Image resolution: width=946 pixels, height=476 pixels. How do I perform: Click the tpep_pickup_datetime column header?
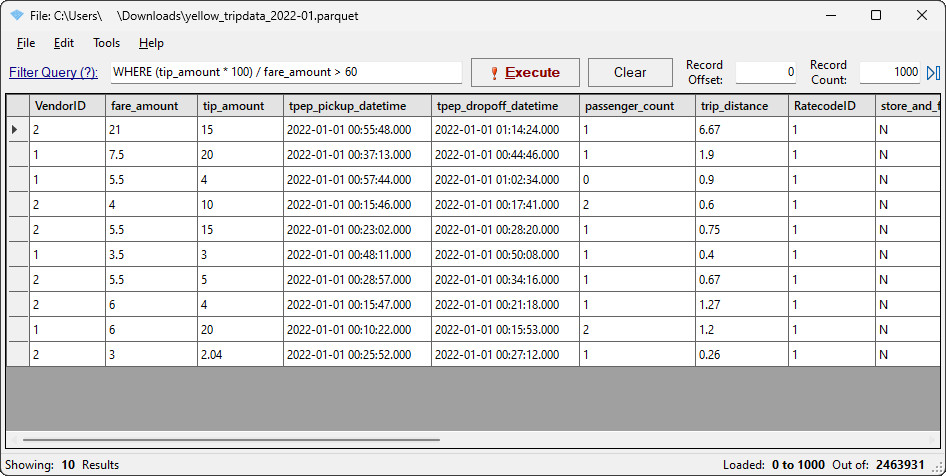pyautogui.click(x=357, y=106)
